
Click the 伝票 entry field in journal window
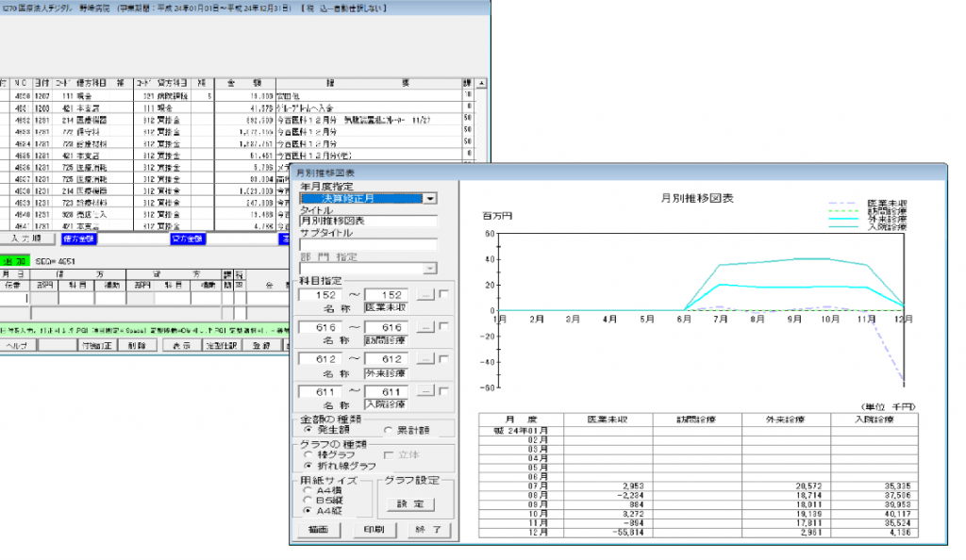tap(13, 299)
